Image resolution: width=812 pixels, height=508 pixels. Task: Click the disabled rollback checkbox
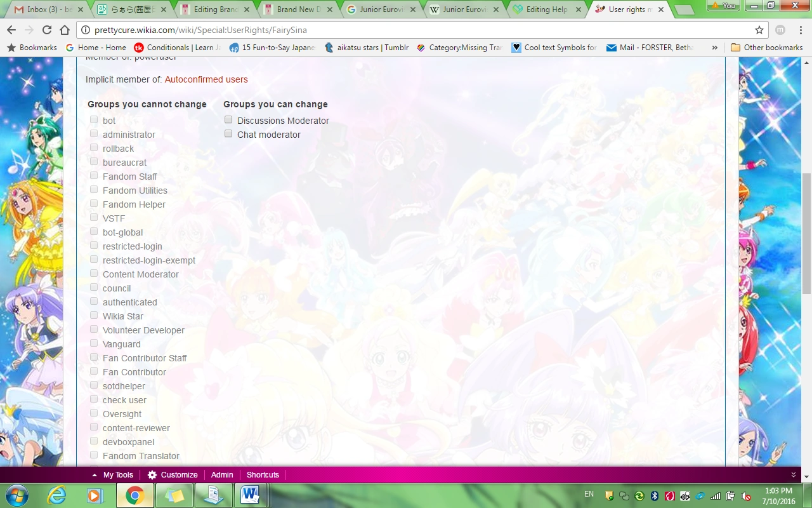pos(94,148)
